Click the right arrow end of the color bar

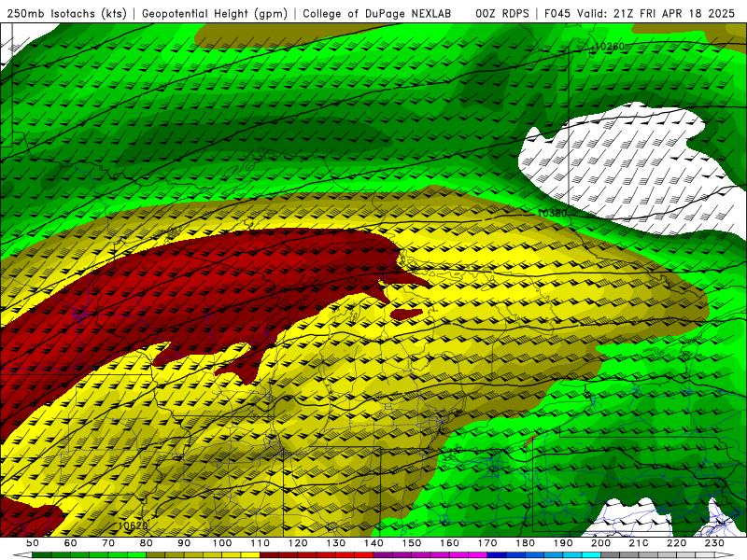(x=725, y=554)
